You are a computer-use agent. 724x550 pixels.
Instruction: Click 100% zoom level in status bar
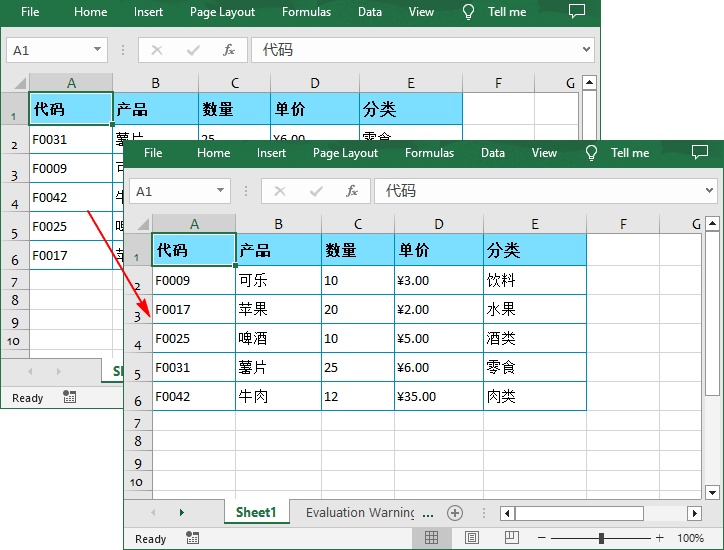coord(690,538)
